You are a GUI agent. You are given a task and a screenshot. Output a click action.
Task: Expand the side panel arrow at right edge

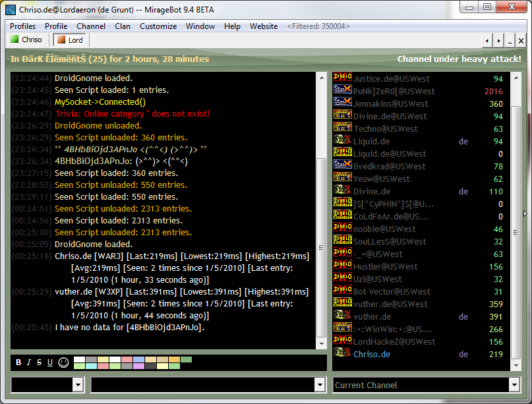point(525,214)
